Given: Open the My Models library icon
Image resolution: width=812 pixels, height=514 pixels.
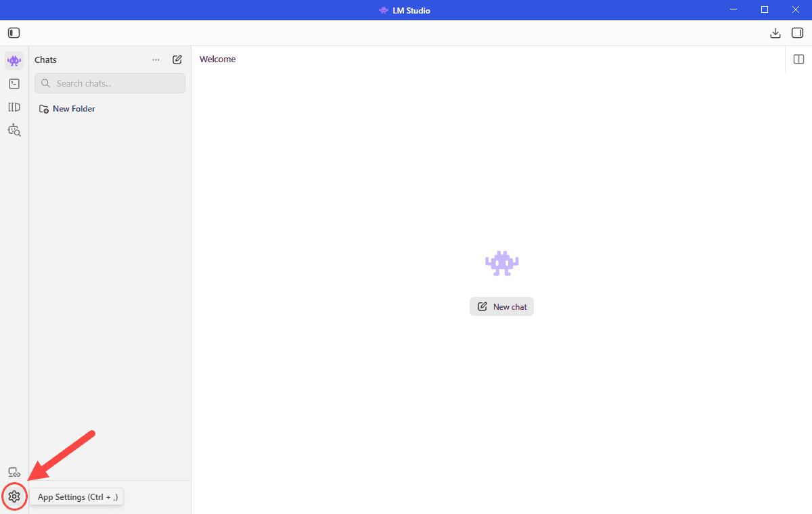Looking at the screenshot, I should point(14,107).
